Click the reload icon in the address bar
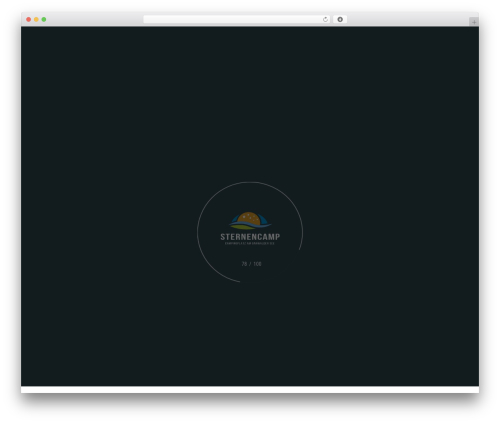The height and width of the screenshot is (423, 500). tap(325, 20)
